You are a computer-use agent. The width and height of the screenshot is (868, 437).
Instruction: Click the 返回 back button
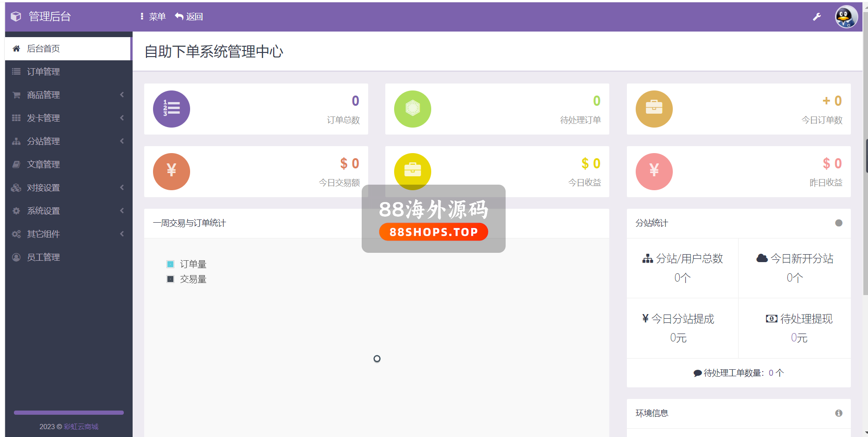click(x=189, y=17)
